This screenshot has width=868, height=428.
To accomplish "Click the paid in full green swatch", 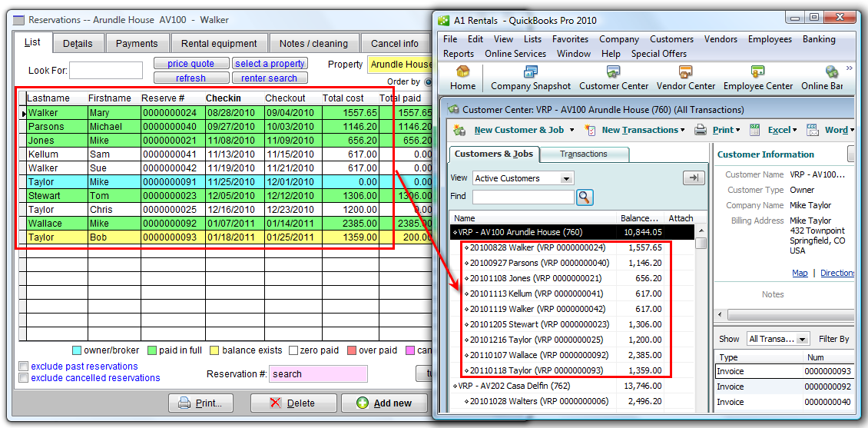I will (151, 350).
